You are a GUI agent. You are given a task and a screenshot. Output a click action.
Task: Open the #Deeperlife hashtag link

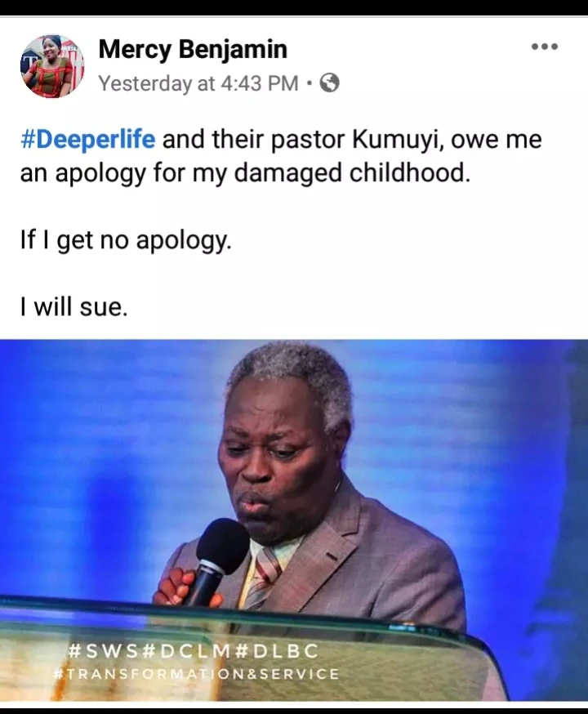[x=88, y=140]
